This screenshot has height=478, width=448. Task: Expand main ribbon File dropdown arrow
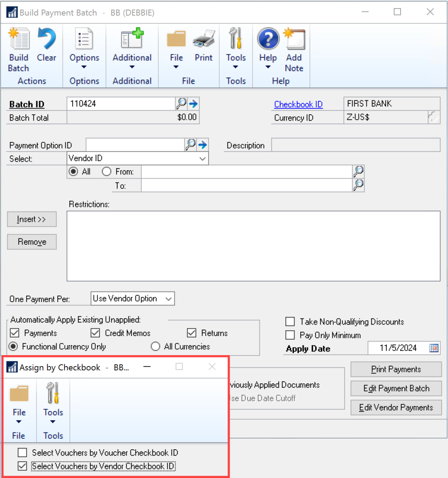(x=176, y=67)
